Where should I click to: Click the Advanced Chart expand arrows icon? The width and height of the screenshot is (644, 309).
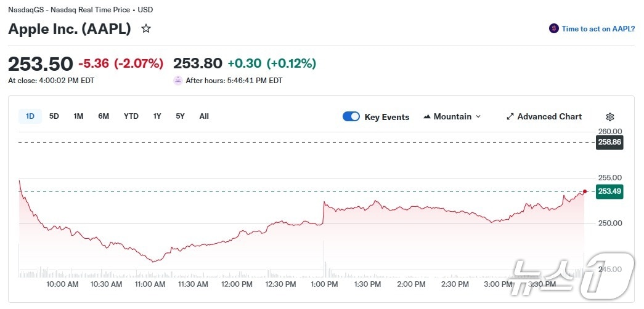[x=510, y=116]
